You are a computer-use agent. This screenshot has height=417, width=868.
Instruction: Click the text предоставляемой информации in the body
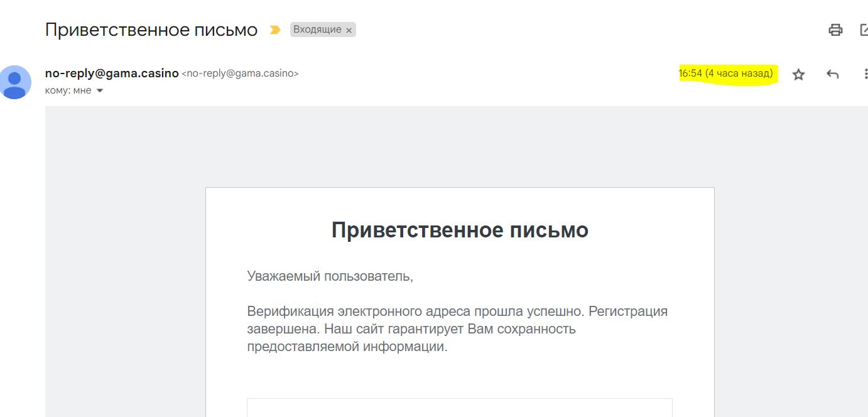(347, 347)
